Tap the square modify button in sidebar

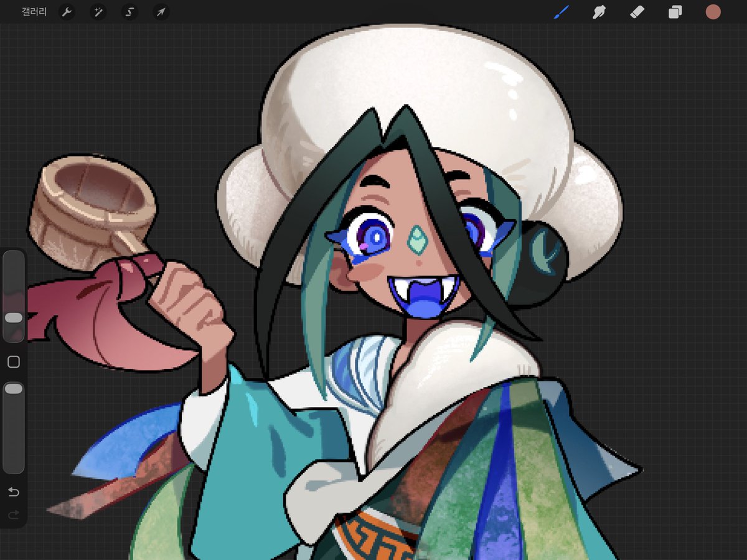point(14,362)
